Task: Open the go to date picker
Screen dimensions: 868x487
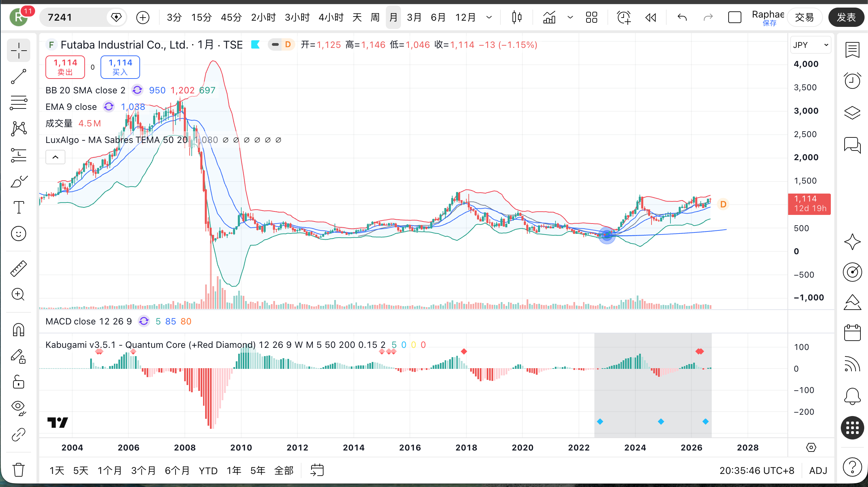Action: (x=317, y=470)
